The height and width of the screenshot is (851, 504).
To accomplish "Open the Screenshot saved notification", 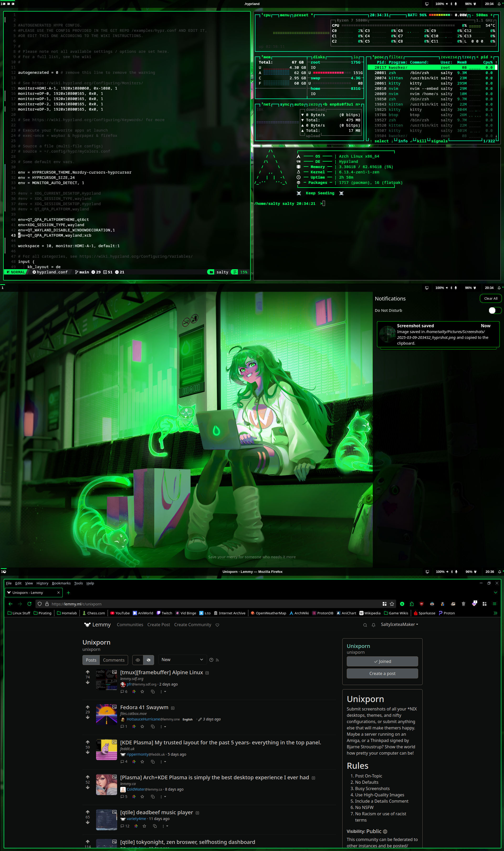I will 438,334.
